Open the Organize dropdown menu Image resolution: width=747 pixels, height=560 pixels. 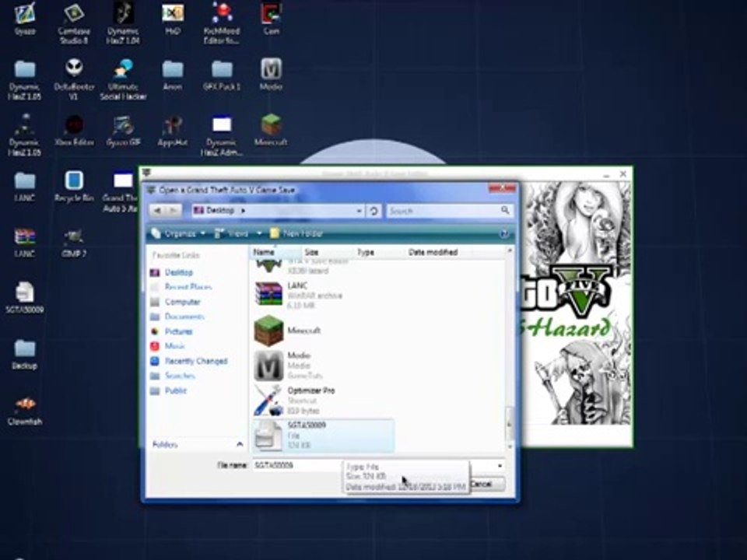178,233
